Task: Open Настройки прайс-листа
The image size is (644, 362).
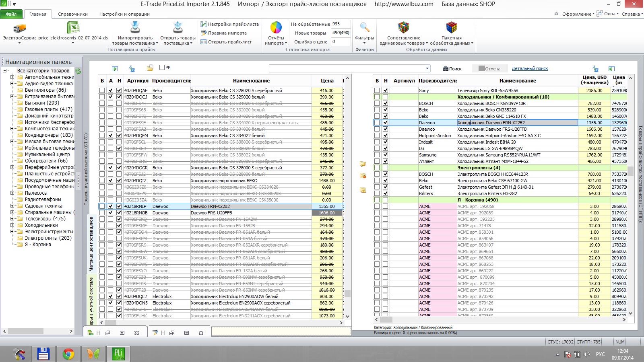Action: (x=229, y=24)
